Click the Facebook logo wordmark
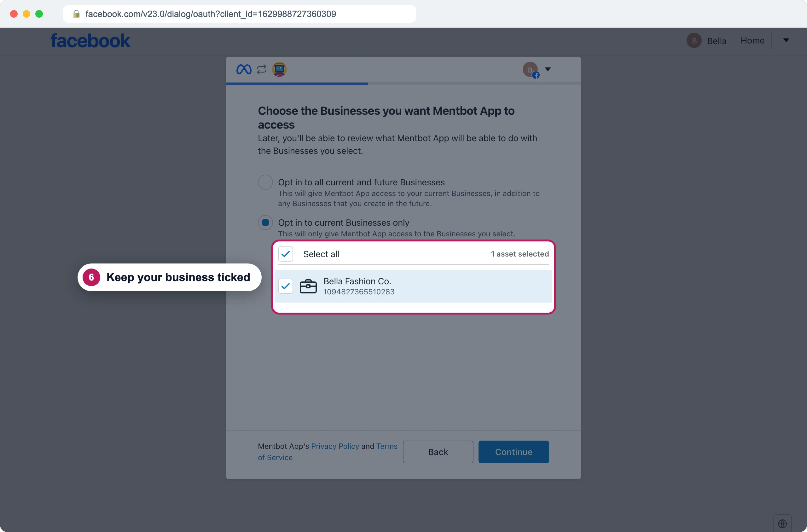This screenshot has width=807, height=532. click(90, 41)
